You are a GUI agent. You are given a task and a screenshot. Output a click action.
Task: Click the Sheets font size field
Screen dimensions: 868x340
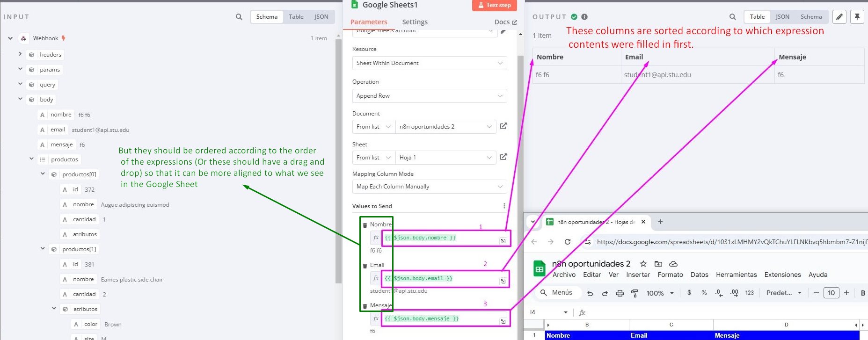click(x=831, y=293)
